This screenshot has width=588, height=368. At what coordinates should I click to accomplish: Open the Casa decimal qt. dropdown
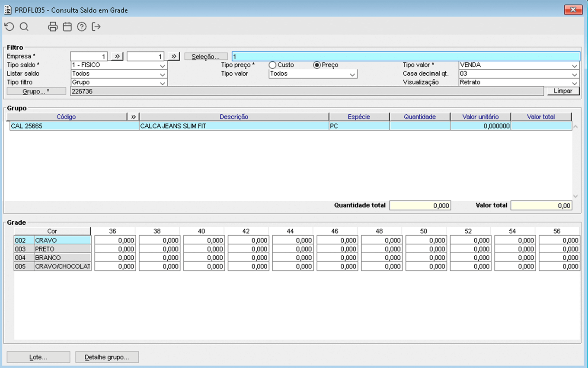575,74
